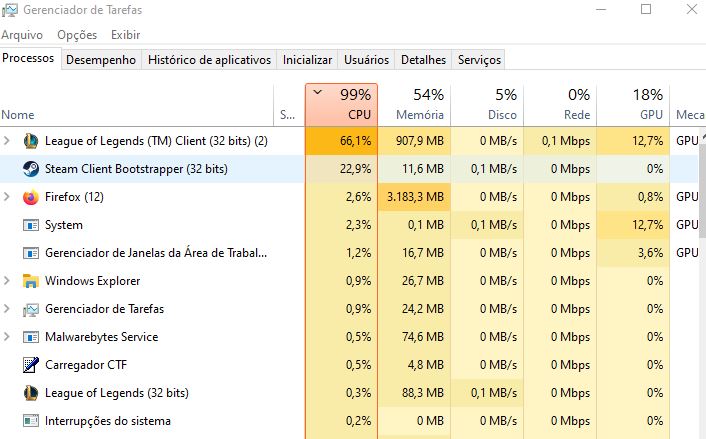The width and height of the screenshot is (706, 439).
Task: Click the 24,2 MB memory cell
Action: tap(414, 309)
